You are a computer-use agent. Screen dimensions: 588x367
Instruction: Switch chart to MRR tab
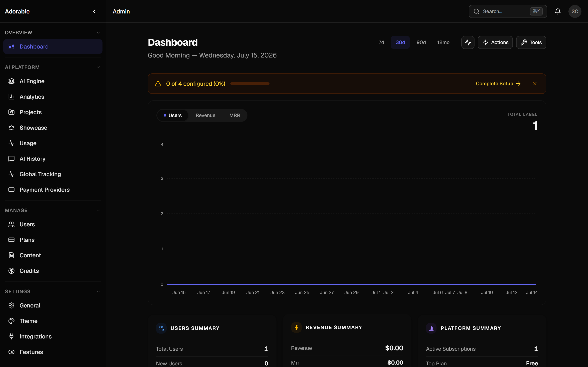(234, 115)
